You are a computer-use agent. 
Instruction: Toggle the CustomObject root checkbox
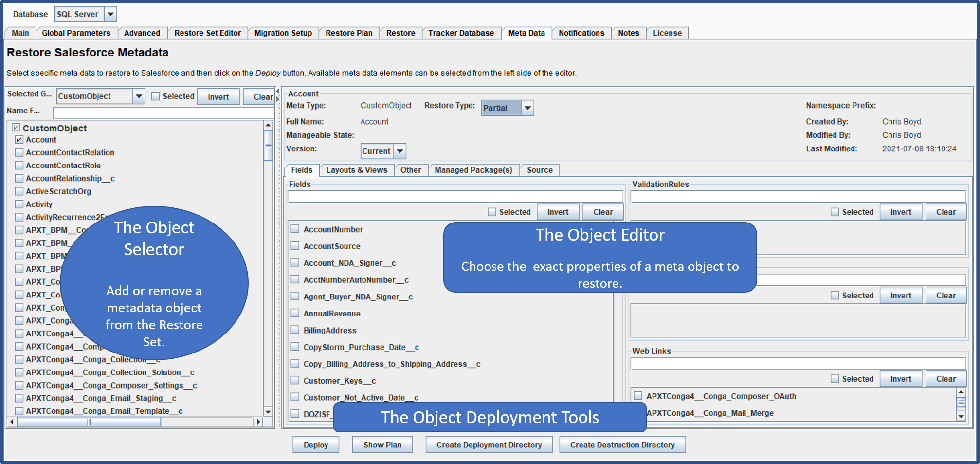click(16, 128)
